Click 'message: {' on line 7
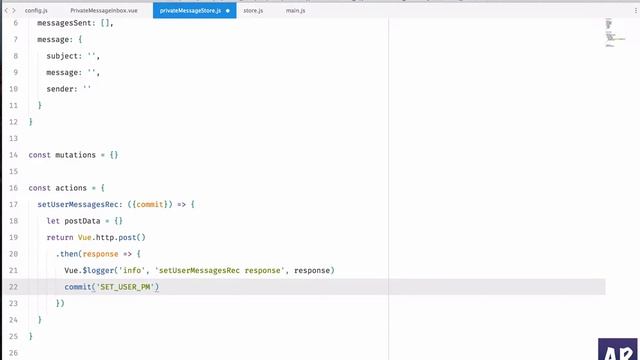Screen dimensions: 640x360 coord(60,40)
